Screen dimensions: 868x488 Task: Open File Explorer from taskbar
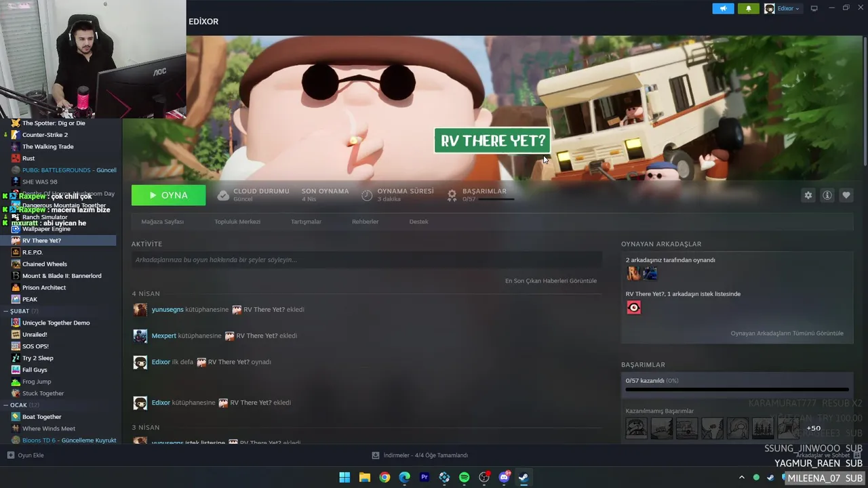click(365, 477)
